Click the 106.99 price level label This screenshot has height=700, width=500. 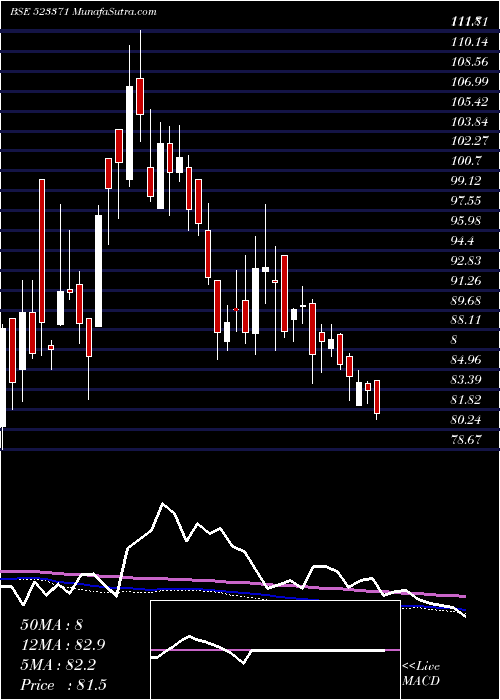click(470, 82)
